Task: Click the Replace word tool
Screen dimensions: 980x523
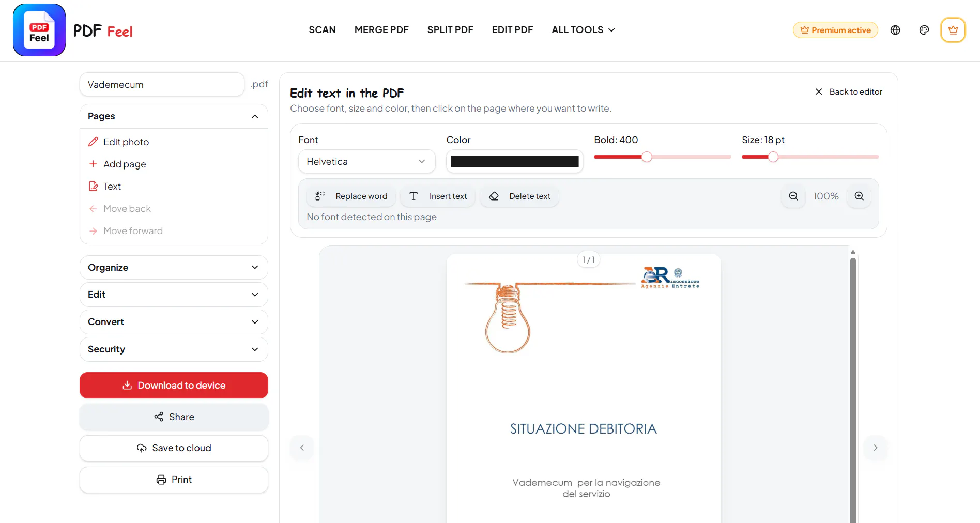Action: [x=351, y=196]
